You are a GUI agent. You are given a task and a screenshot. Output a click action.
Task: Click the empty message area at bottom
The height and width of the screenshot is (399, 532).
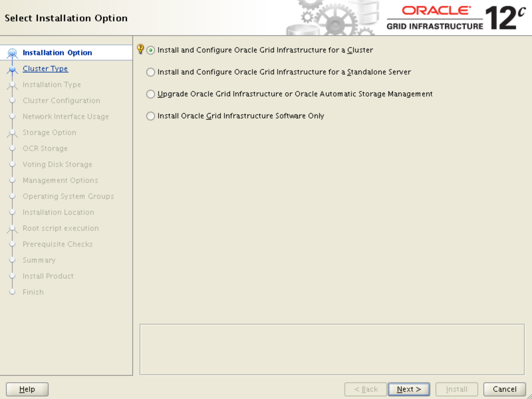[332, 349]
